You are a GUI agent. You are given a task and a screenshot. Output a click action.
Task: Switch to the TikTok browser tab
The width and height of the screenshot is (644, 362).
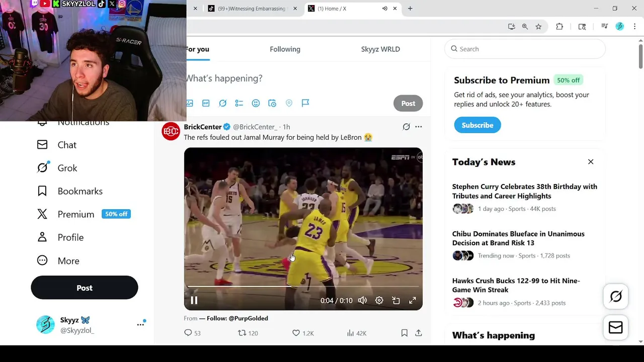(x=251, y=9)
